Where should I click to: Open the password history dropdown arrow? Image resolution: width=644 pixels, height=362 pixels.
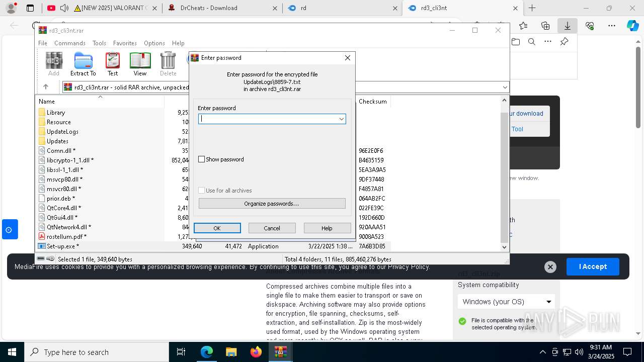pyautogui.click(x=341, y=119)
